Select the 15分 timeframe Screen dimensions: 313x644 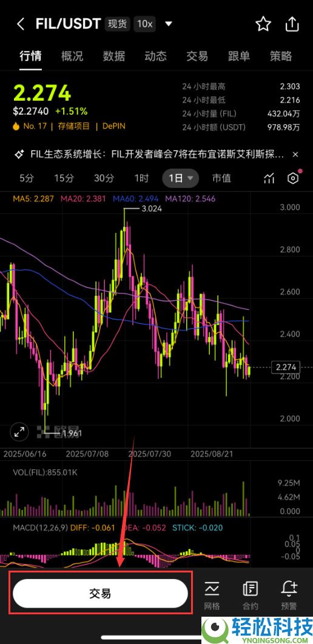pyautogui.click(x=64, y=178)
